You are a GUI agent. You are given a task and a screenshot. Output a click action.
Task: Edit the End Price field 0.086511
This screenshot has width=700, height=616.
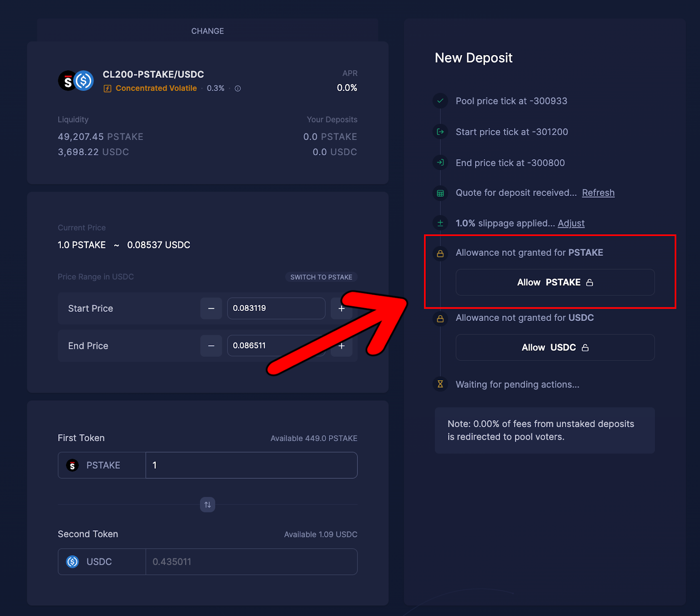(x=276, y=346)
